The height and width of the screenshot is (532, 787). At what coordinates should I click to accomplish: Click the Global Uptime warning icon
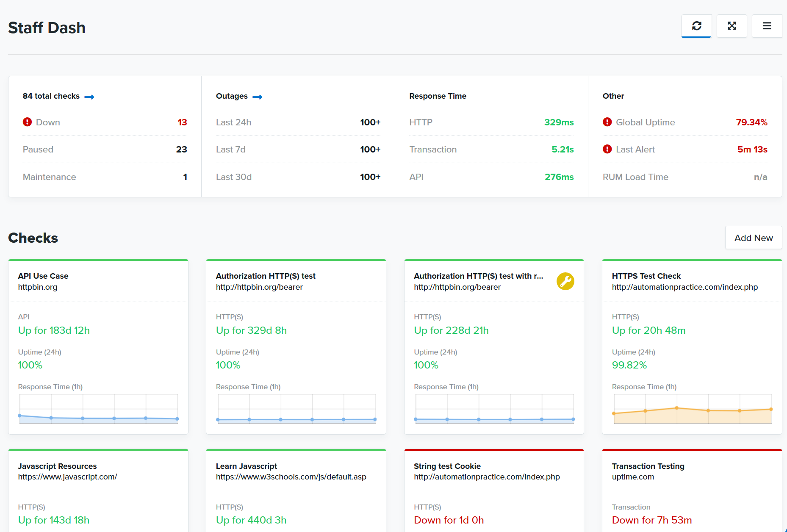tap(607, 122)
